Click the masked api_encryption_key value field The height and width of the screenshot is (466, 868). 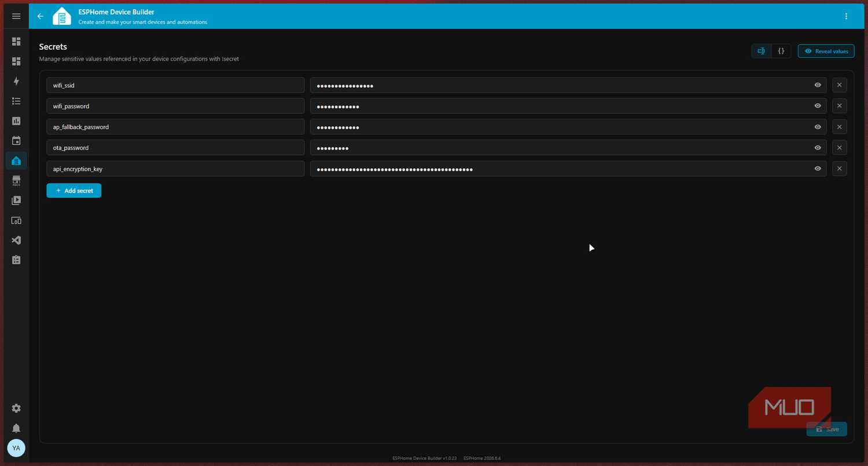click(x=568, y=168)
